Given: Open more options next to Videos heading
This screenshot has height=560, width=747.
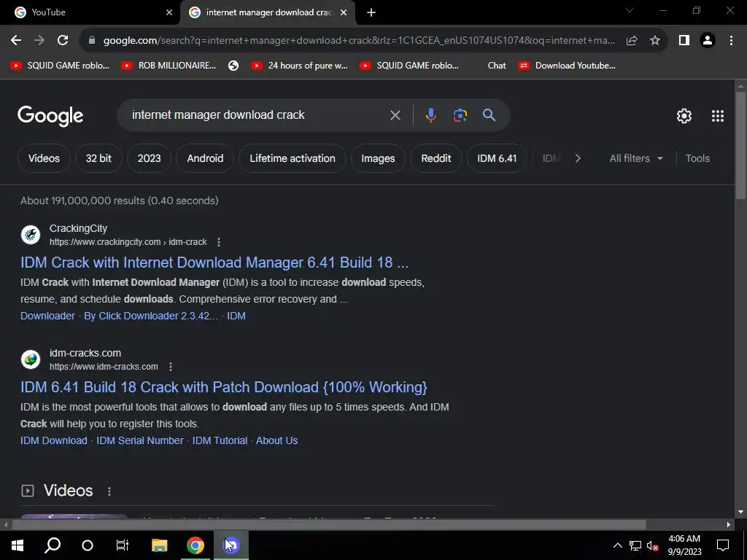Looking at the screenshot, I should click(x=109, y=491).
